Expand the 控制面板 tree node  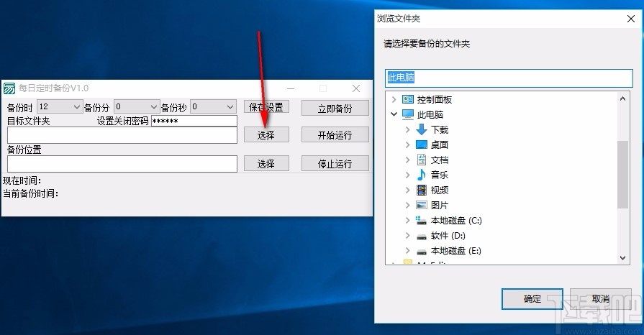click(x=394, y=99)
